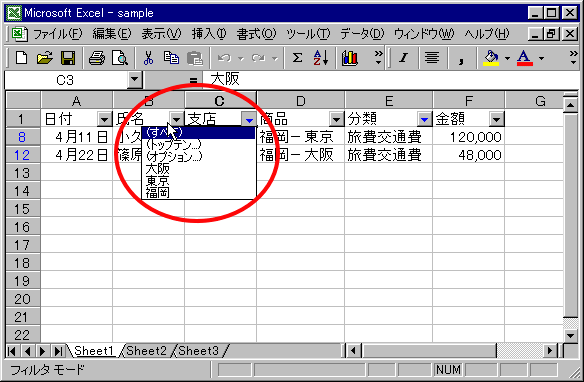Open the ウィンドウ(W) menu
The image size is (584, 382).
tap(424, 34)
